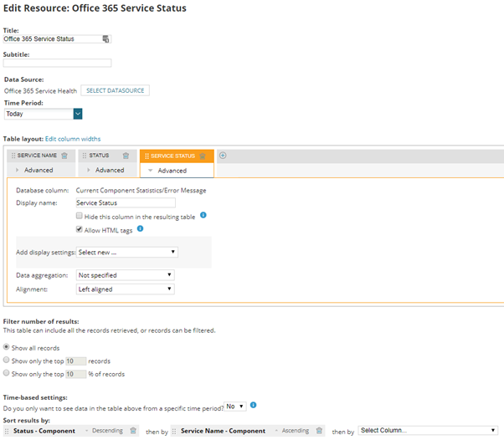The height and width of the screenshot is (445, 504).
Task: Select Show only the top records option
Action: pos(6,360)
